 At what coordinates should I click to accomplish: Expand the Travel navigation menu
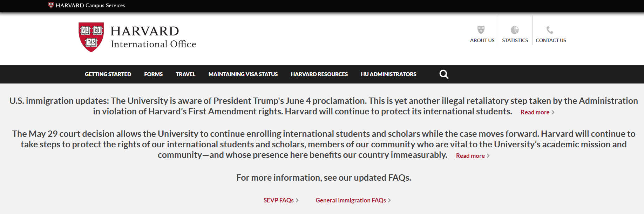pos(185,74)
